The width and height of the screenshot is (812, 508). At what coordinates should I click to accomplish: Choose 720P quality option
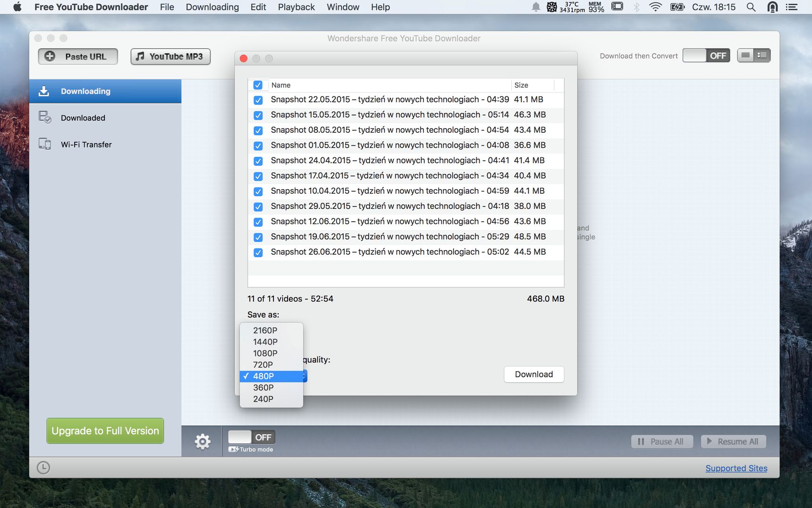pyautogui.click(x=271, y=365)
